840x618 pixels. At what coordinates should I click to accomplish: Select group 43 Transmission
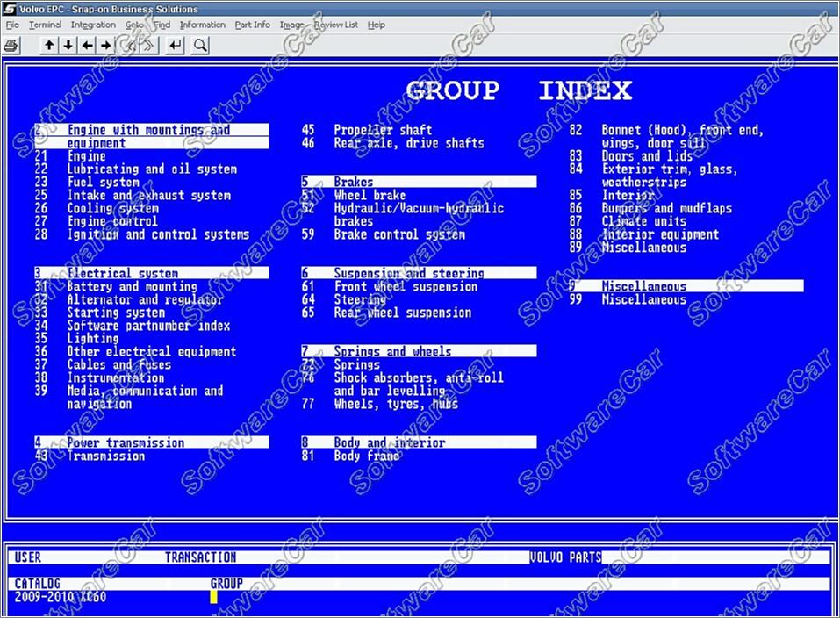tap(105, 456)
